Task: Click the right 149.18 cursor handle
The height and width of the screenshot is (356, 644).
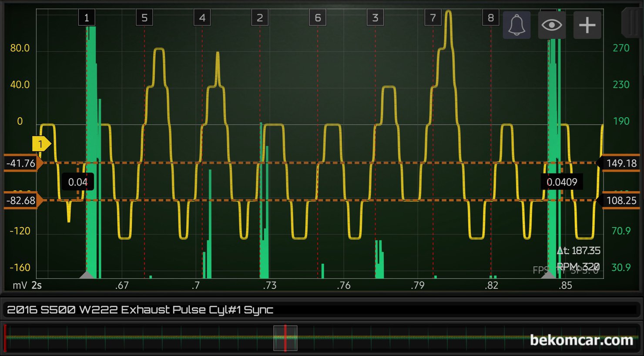Action: click(621, 163)
